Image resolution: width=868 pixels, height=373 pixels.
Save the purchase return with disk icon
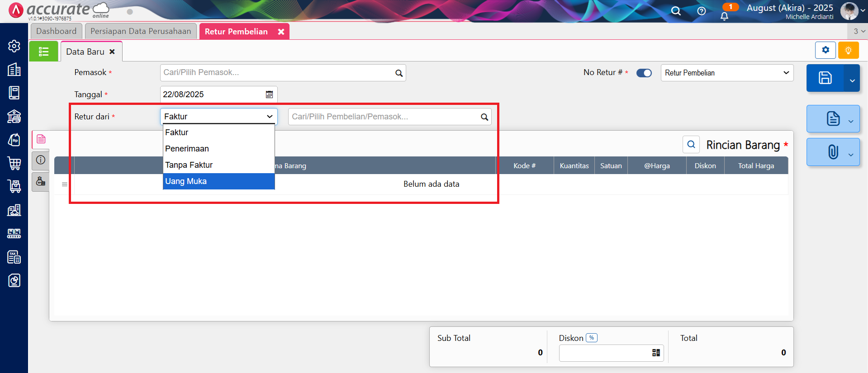[825, 78]
